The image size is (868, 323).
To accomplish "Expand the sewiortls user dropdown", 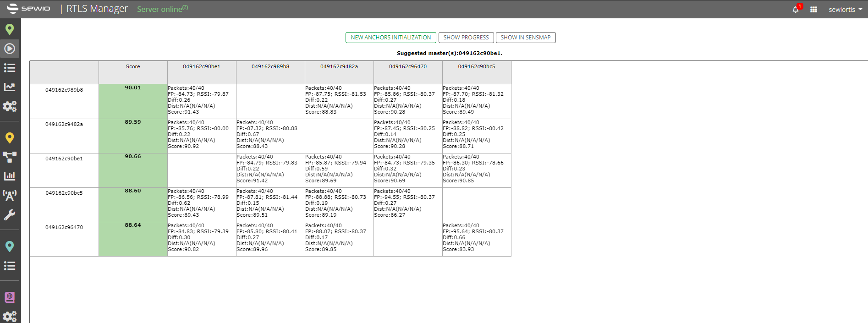I will point(845,9).
